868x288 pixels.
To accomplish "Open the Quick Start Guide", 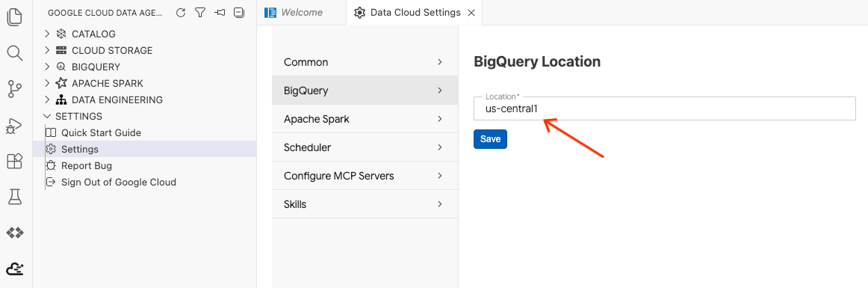I will (x=102, y=133).
